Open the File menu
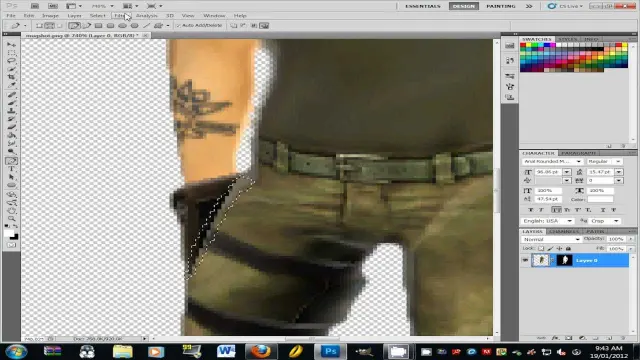This screenshot has height=360, width=640. pyautogui.click(x=11, y=16)
